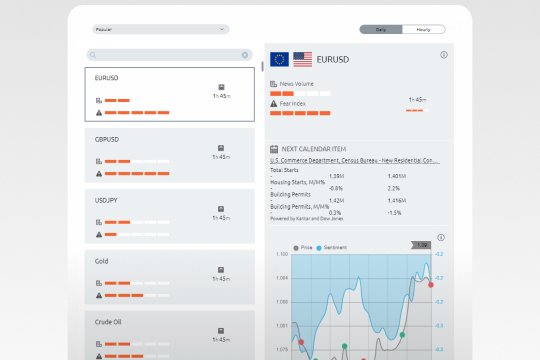
Task: Select the GBPUSD instrument card
Action: click(170, 155)
